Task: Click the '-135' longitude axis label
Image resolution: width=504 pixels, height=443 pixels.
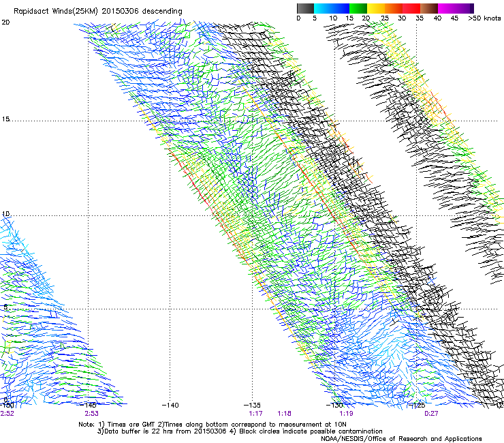Action: 252,405
